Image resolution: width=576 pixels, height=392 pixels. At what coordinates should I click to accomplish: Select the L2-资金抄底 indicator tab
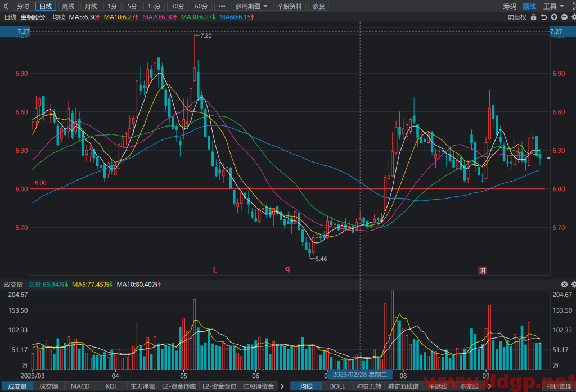pos(179,386)
